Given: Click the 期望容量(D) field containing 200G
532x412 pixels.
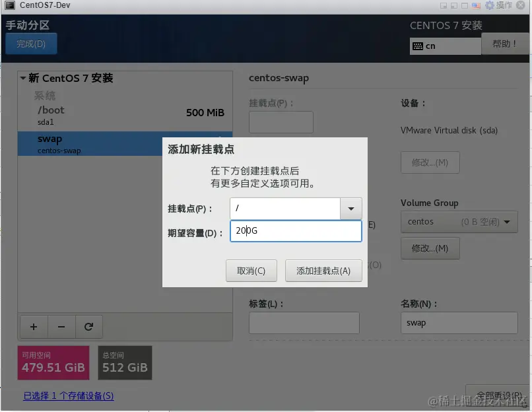Looking at the screenshot, I should tap(296, 231).
